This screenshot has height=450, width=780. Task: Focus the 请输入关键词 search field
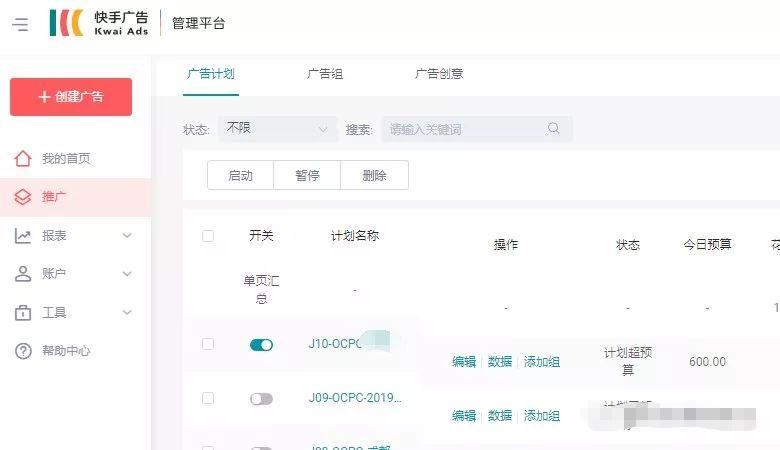click(x=477, y=129)
